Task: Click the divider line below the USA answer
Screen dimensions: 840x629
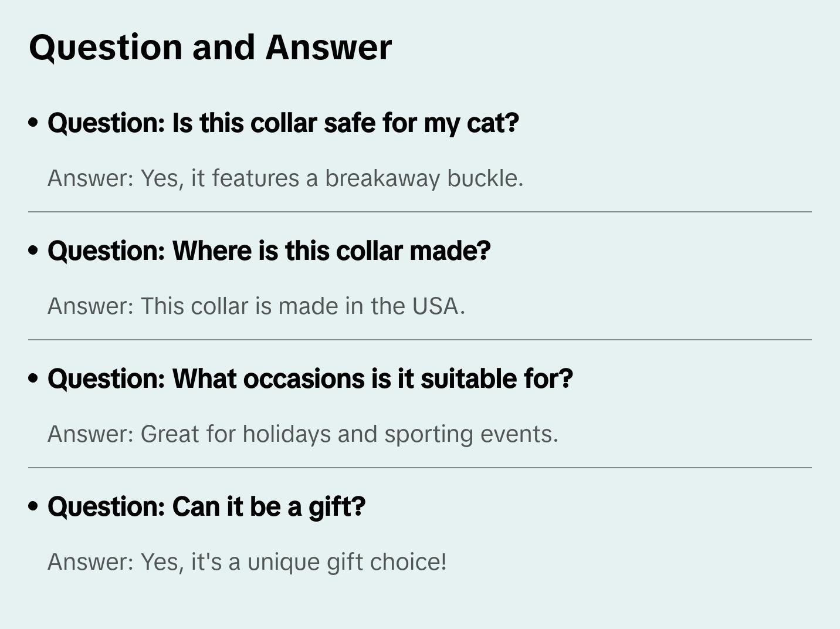Action: coord(420,340)
